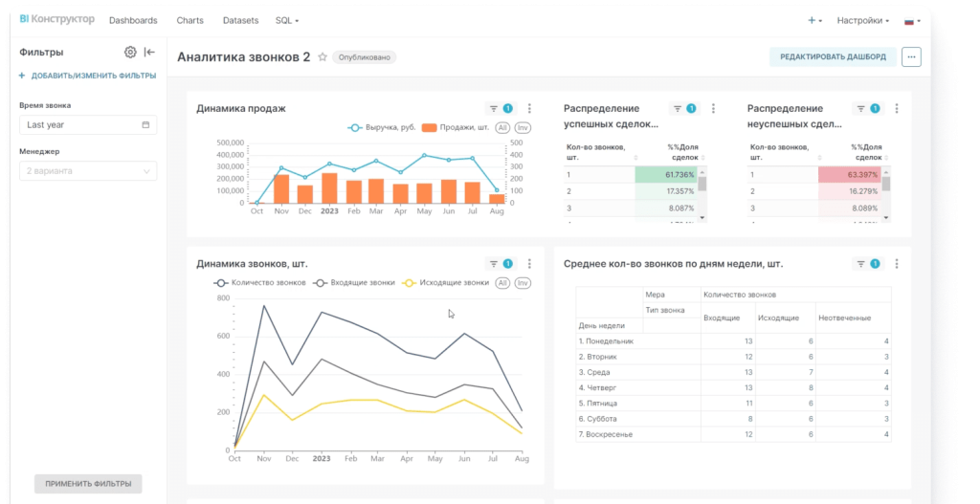Toggle Выручка, руб. legend series
Image resolution: width=980 pixels, height=504 pixels.
[381, 127]
